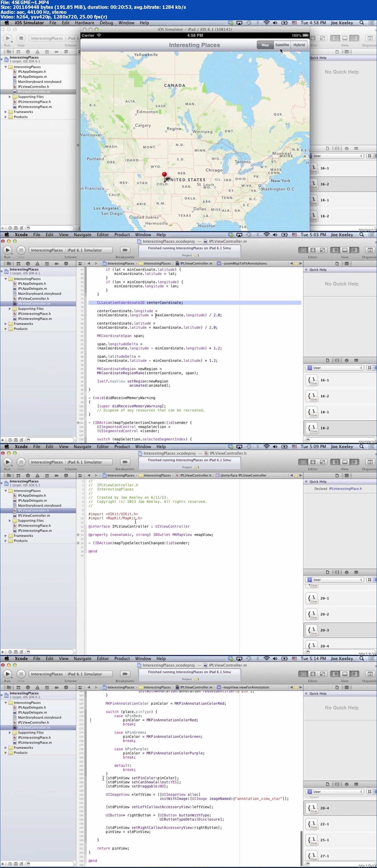The width and height of the screenshot is (377, 868).
Task: Click Run button in the 5:03 PM Xcode frame
Action: click(x=7, y=250)
